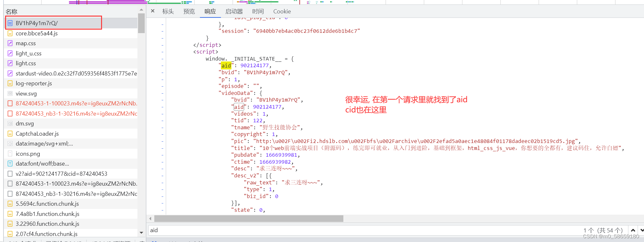
Task: Click the stylesheet icon next to map.css
Action: (10, 43)
